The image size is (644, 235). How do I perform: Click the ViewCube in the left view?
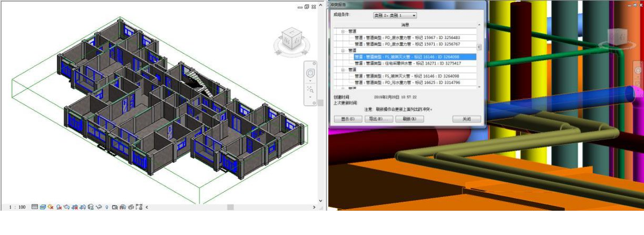click(x=291, y=40)
